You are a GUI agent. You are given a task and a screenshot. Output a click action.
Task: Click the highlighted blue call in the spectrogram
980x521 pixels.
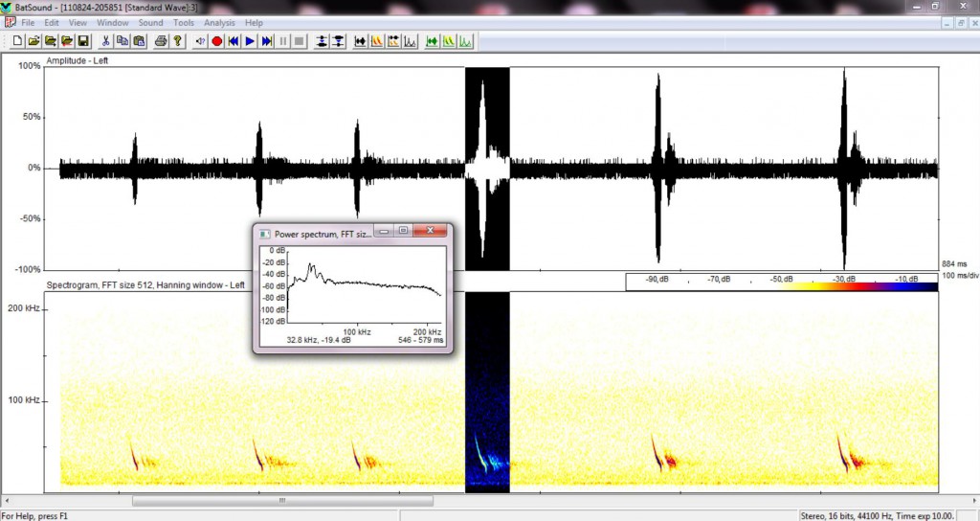487,393
